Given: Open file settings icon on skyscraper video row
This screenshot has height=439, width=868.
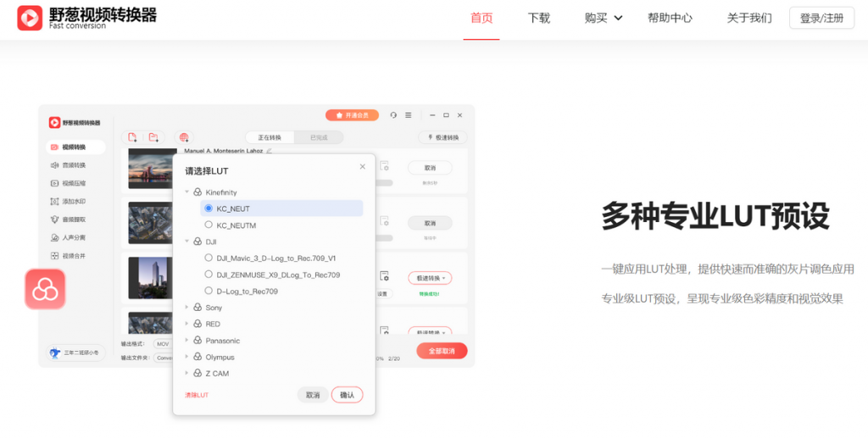Looking at the screenshot, I should pos(384,275).
